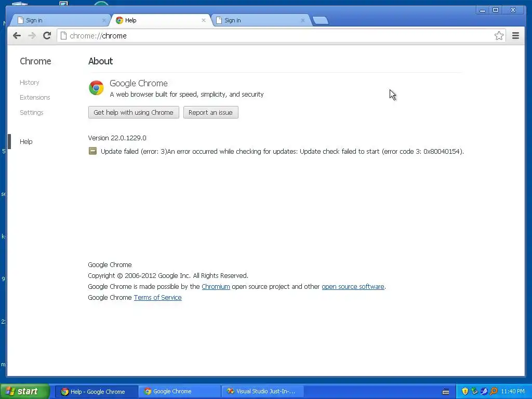The width and height of the screenshot is (532, 399).
Task: Close the Help tab
Action: click(x=204, y=20)
